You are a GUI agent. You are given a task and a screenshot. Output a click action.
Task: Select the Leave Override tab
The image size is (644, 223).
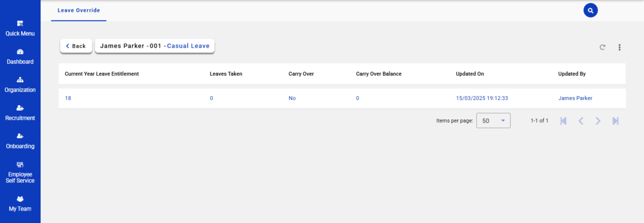point(79,10)
